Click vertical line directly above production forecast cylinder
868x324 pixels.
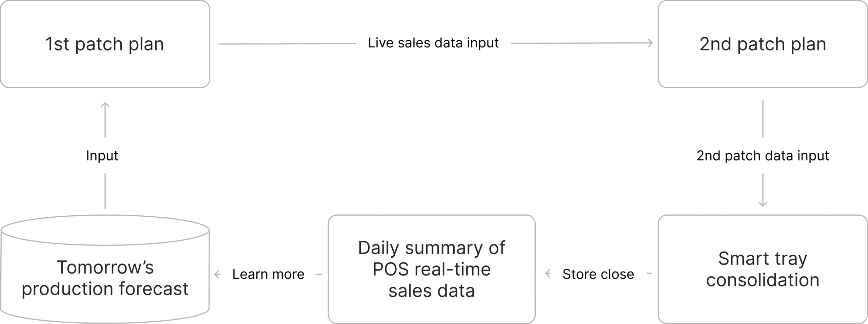coord(105,191)
